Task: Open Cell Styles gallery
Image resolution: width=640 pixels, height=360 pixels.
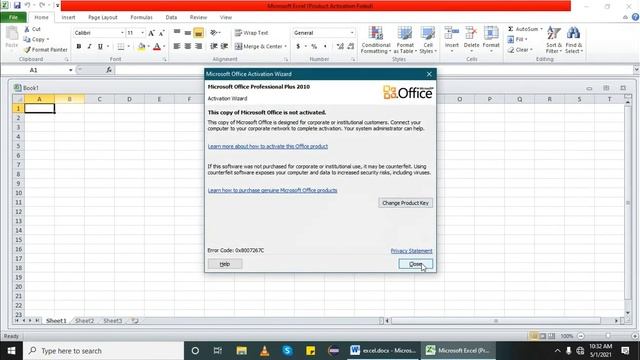Action: tap(428, 40)
